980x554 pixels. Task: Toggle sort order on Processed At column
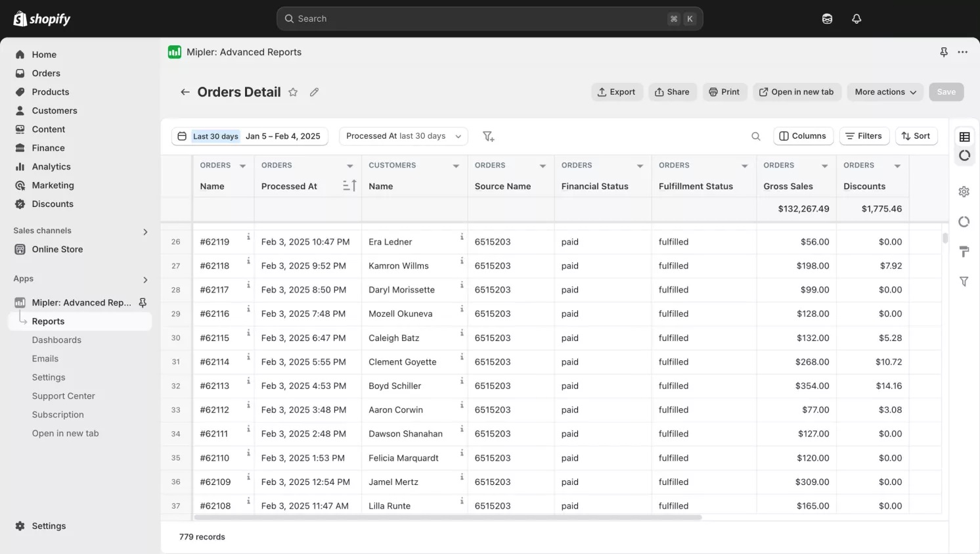349,186
